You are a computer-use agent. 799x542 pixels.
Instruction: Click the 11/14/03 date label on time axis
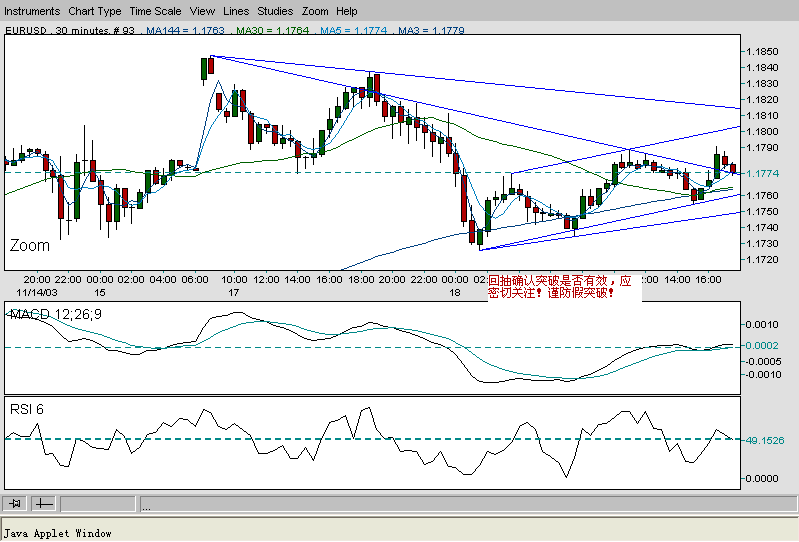click(37, 293)
